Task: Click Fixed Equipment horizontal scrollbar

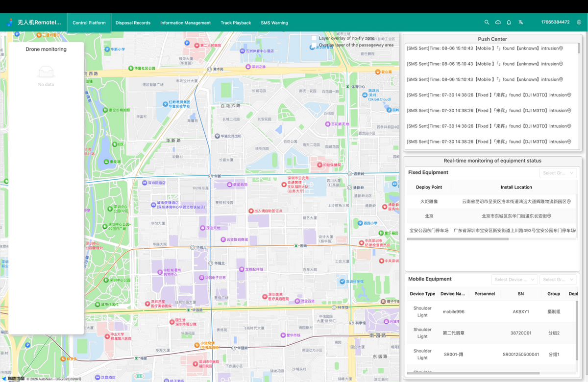Action: click(458, 239)
